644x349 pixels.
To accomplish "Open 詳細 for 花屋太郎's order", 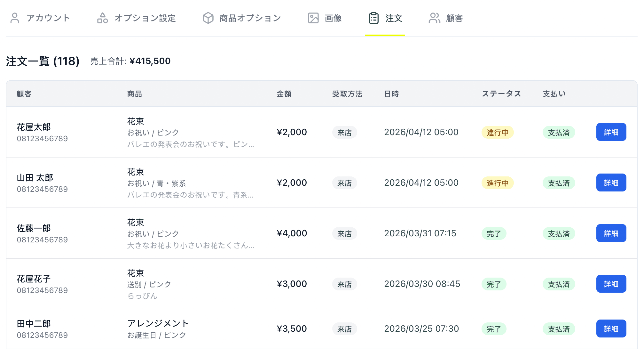I will pyautogui.click(x=611, y=132).
